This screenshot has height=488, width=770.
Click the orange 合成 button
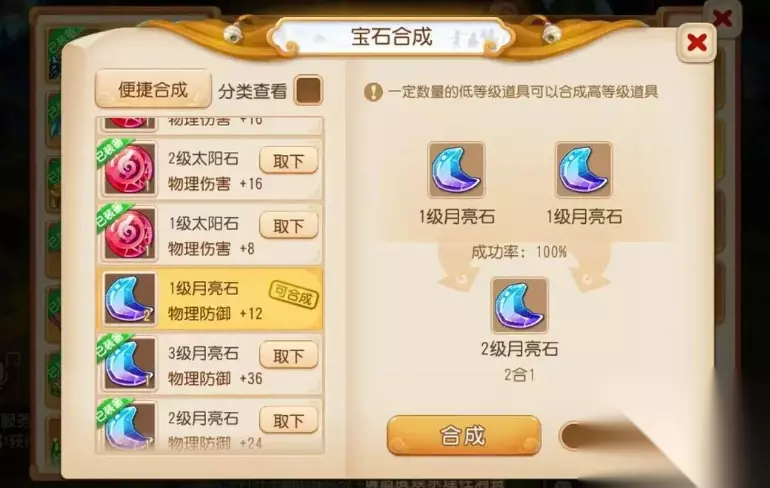(464, 435)
